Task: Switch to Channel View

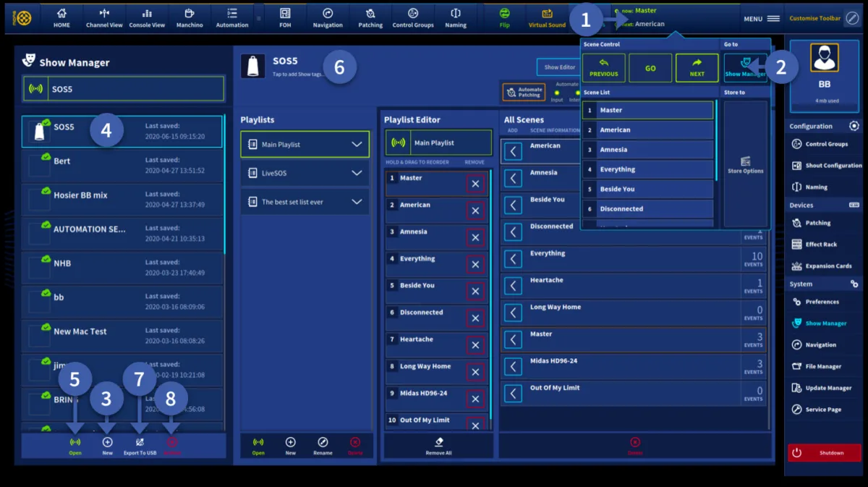Action: click(104, 18)
